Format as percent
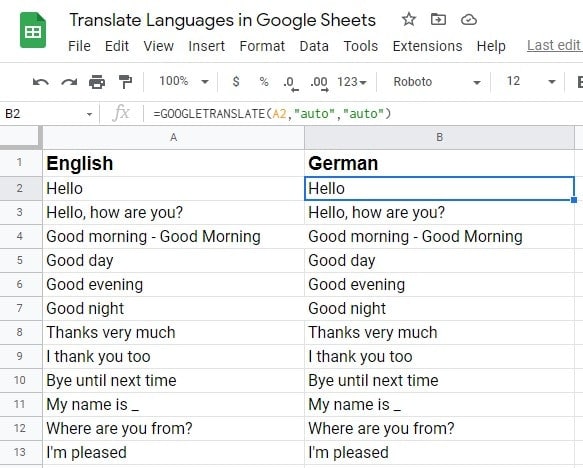This screenshot has width=583, height=468. [x=264, y=81]
